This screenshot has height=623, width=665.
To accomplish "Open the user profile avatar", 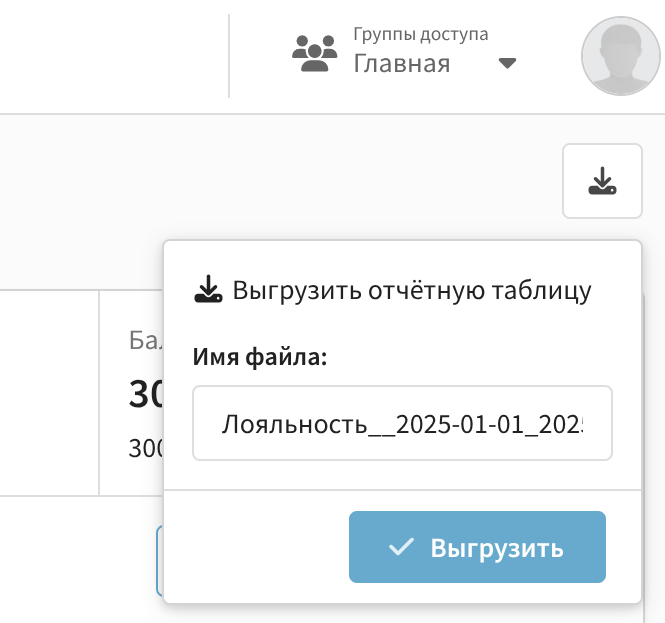I will click(x=620, y=58).
